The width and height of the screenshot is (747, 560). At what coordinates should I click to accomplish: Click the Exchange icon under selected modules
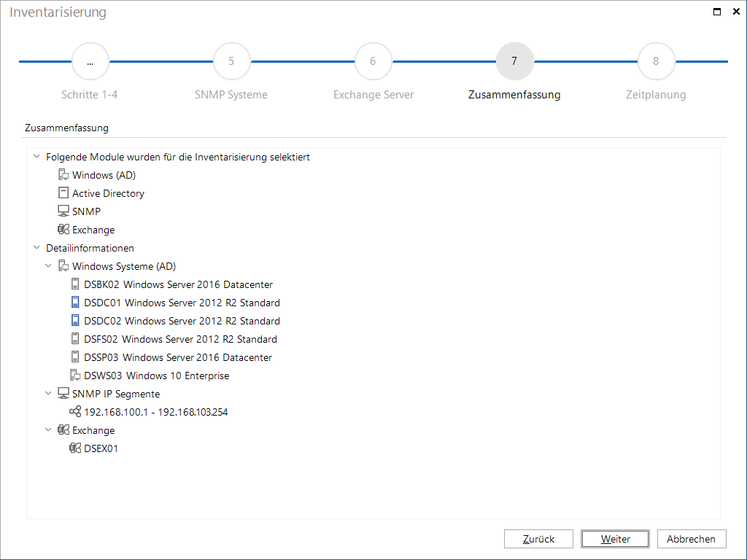point(63,230)
